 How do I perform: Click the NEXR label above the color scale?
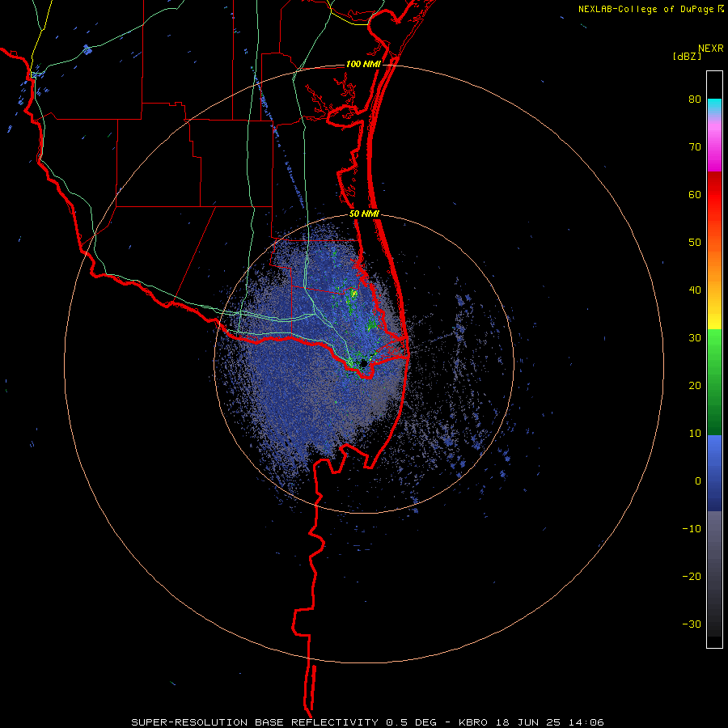click(x=710, y=49)
